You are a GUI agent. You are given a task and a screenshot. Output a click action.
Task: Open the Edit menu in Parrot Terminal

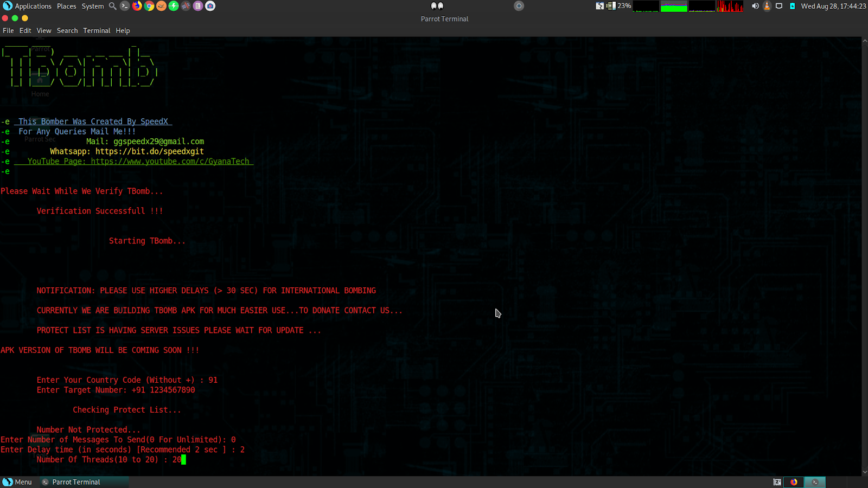point(25,31)
